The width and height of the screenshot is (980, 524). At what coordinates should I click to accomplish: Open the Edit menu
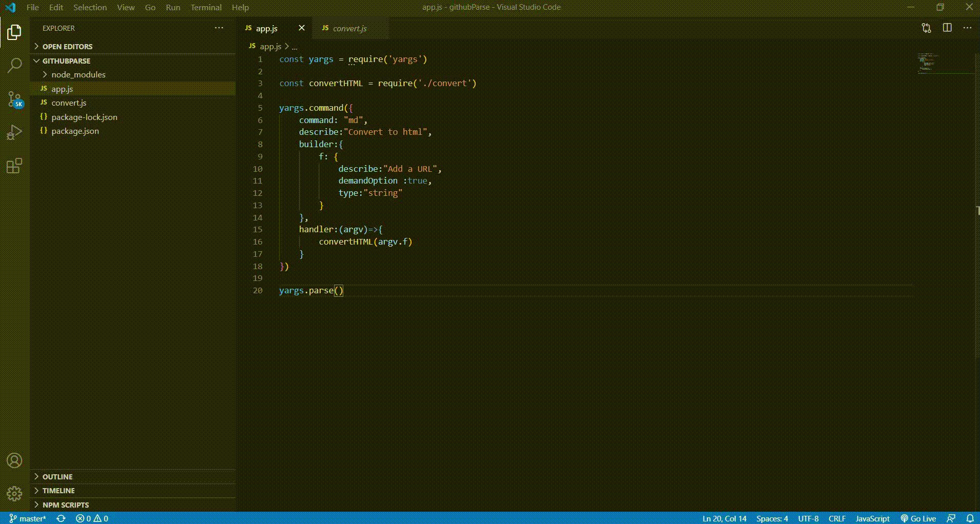(x=56, y=7)
